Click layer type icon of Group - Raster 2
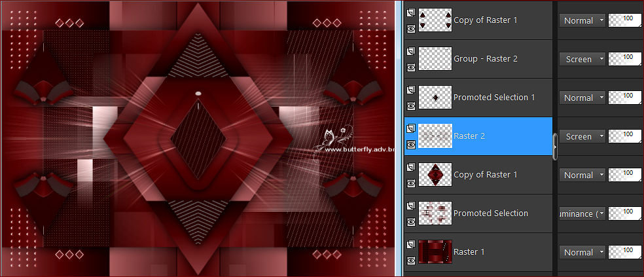644x277 pixels. (411, 51)
